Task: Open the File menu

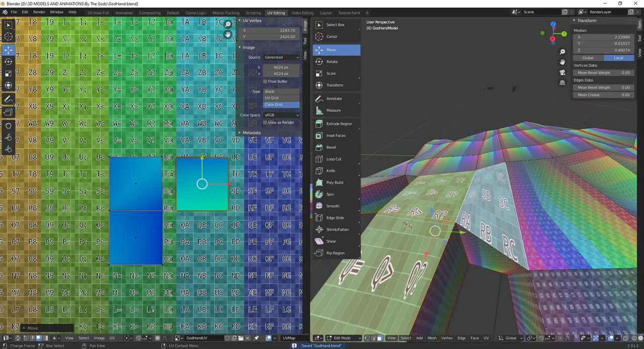Action: tap(14, 12)
